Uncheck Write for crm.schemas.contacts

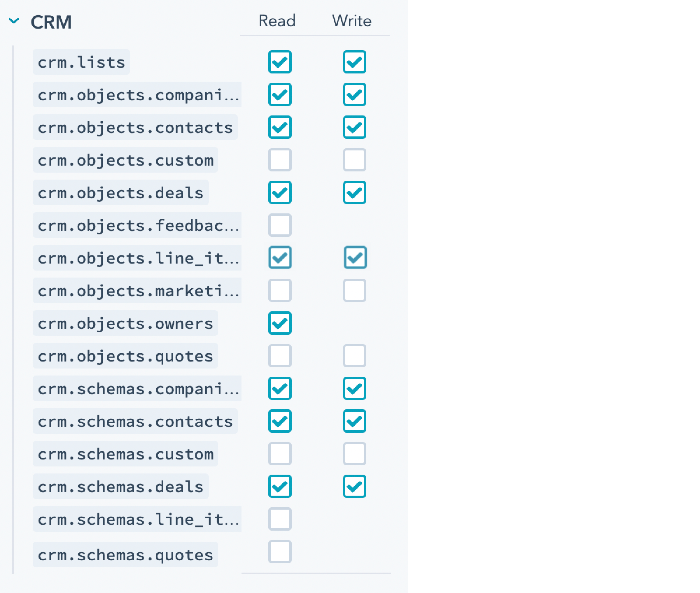(x=354, y=421)
